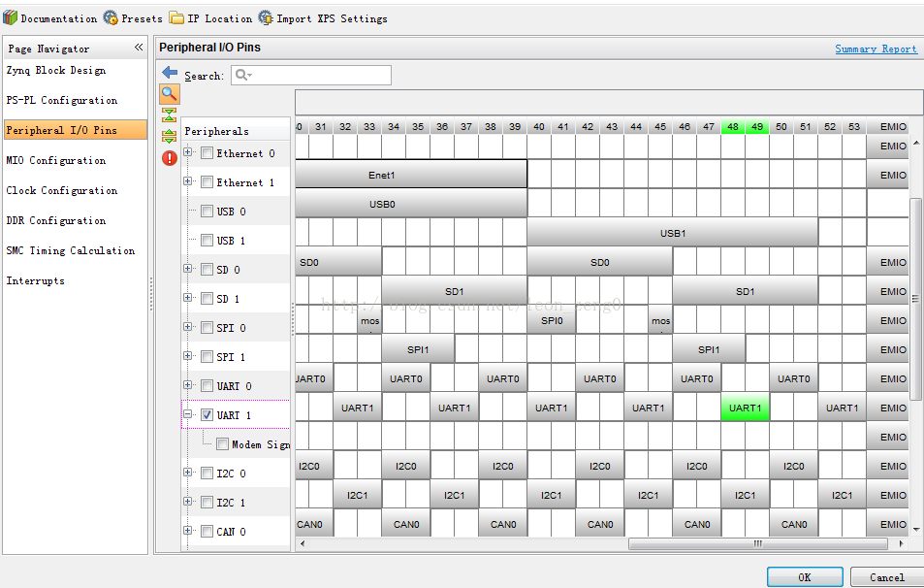
Task: Select the green highlighted UART1 pin block
Action: click(x=745, y=407)
